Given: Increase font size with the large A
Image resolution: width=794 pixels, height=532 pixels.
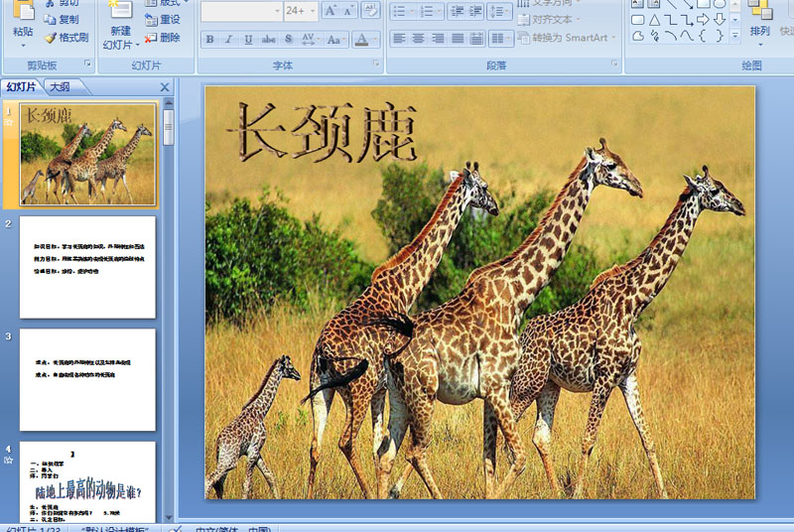Looking at the screenshot, I should tap(331, 11).
